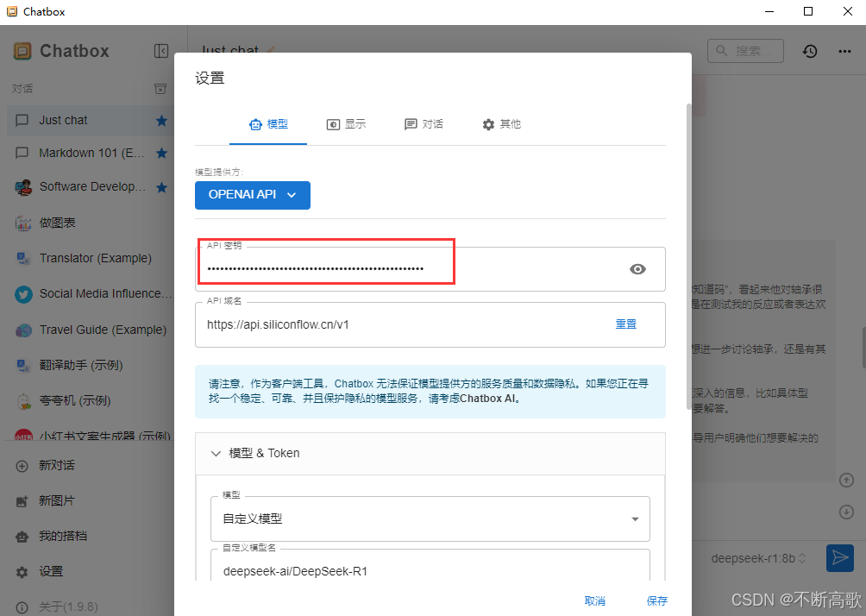Click the Markdown 101 chat bubble icon
Image resolution: width=866 pixels, height=616 pixels.
click(22, 153)
